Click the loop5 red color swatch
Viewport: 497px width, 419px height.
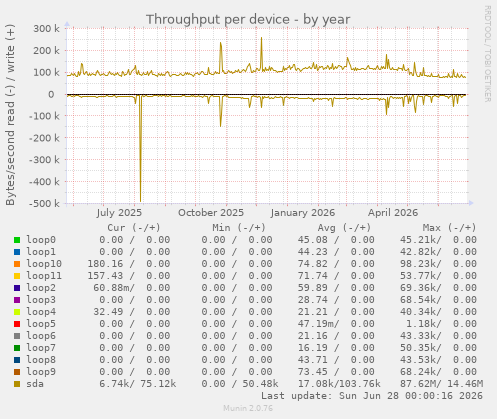[x=17, y=324]
